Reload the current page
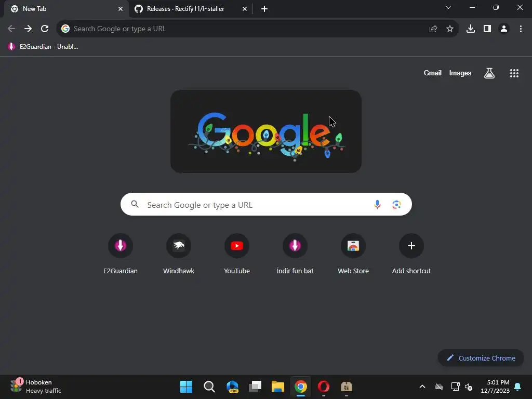532x399 pixels. click(45, 29)
